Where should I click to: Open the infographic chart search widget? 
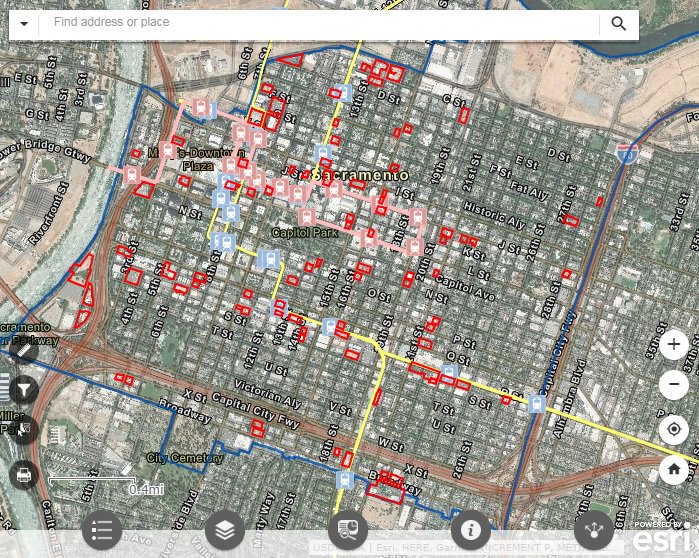pos(348,530)
